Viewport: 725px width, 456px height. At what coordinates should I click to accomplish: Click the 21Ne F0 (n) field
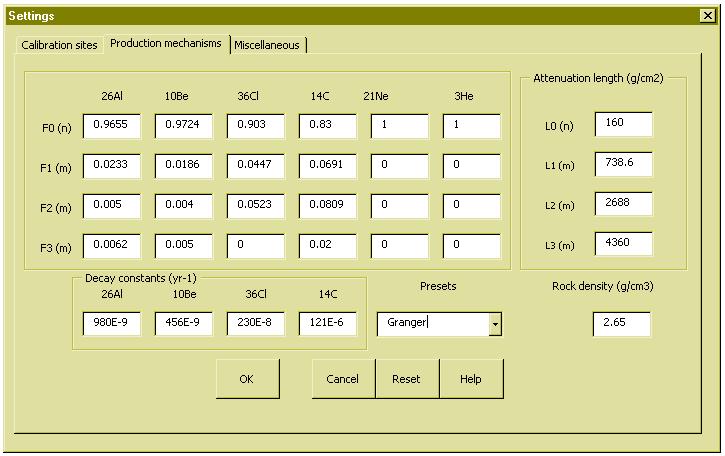point(399,126)
